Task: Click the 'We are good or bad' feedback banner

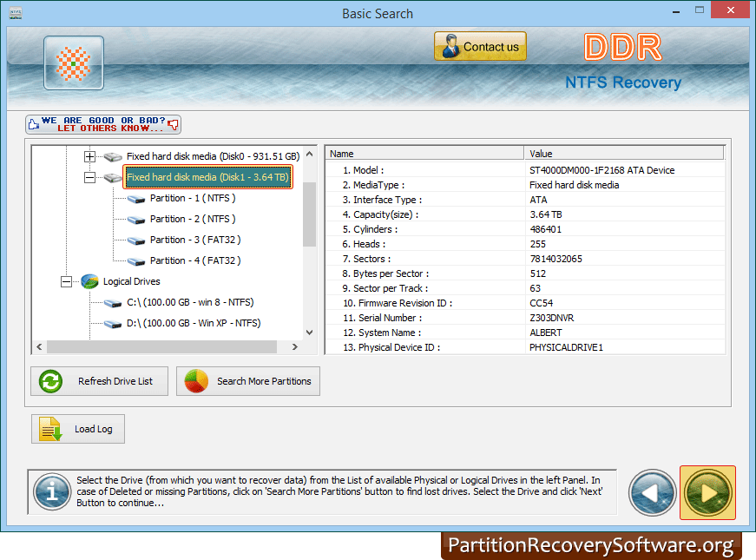Action: point(103,124)
